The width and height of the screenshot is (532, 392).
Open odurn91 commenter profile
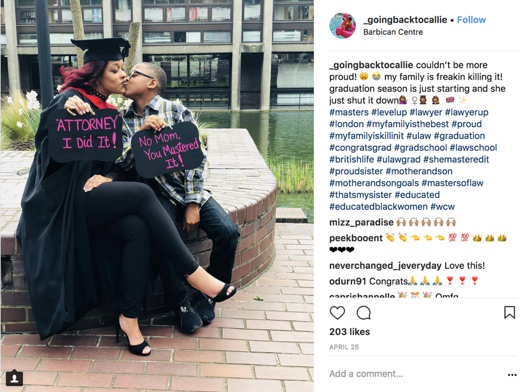pyautogui.click(x=348, y=281)
